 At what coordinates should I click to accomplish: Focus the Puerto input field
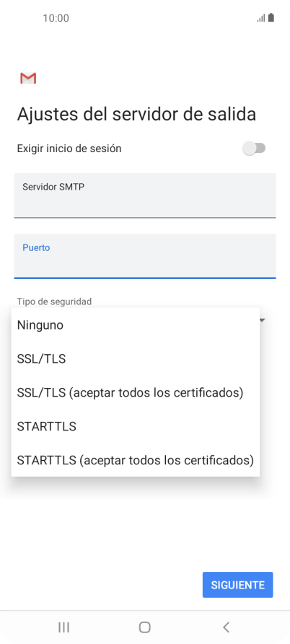[145, 256]
